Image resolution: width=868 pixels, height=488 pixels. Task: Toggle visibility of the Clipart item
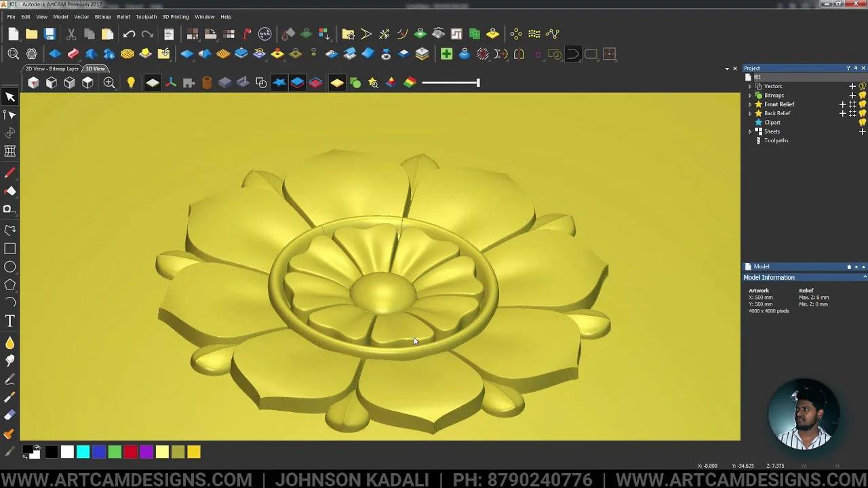pyautogui.click(x=862, y=122)
